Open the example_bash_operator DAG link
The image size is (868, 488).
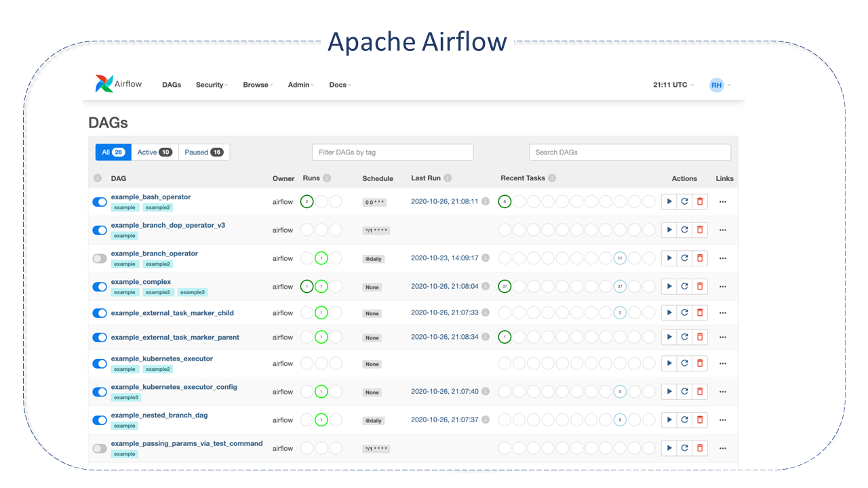(151, 197)
